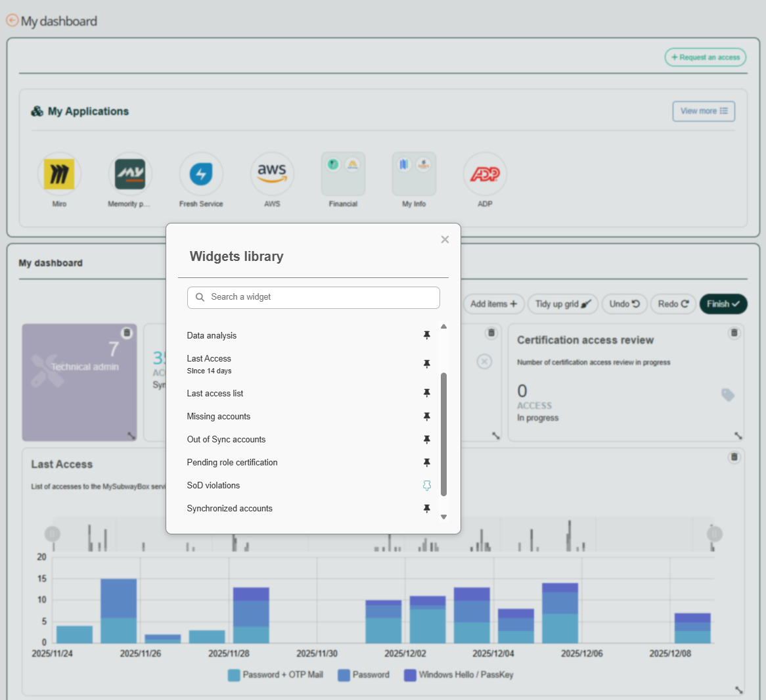Click scroll down arrow in widgets list
Viewport: 766px width, 700px height.
coord(443,517)
